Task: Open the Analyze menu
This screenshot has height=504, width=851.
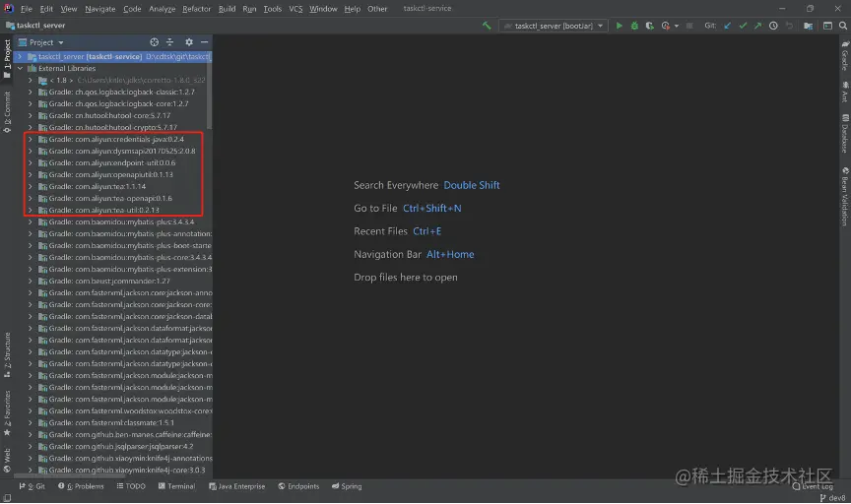Action: (x=162, y=9)
